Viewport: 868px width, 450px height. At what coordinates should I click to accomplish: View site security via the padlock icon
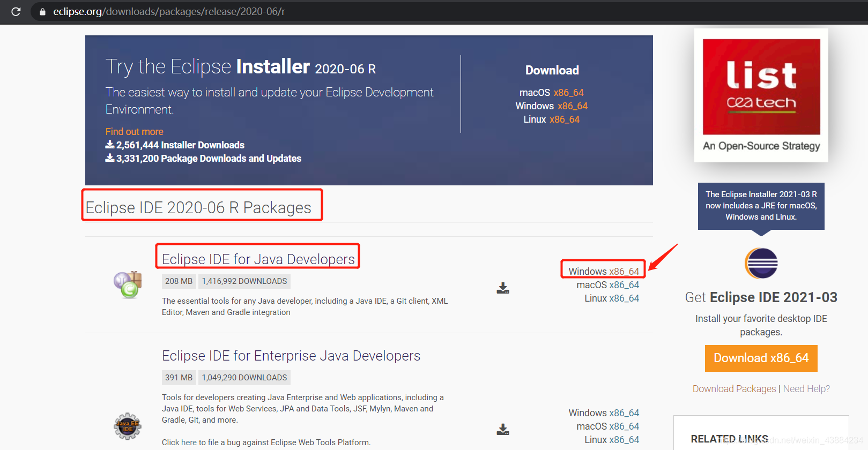[x=42, y=11]
